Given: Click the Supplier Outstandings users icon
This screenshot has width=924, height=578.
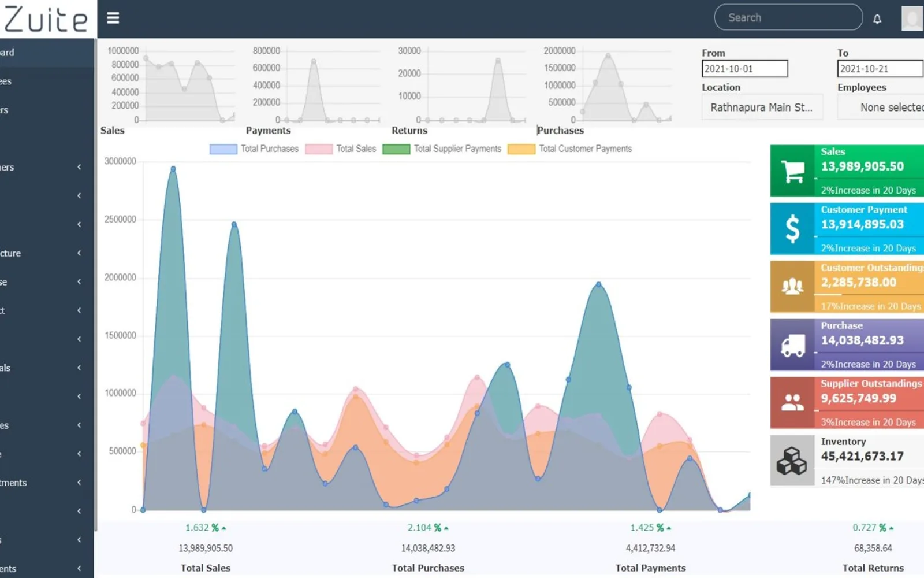Looking at the screenshot, I should pos(792,402).
